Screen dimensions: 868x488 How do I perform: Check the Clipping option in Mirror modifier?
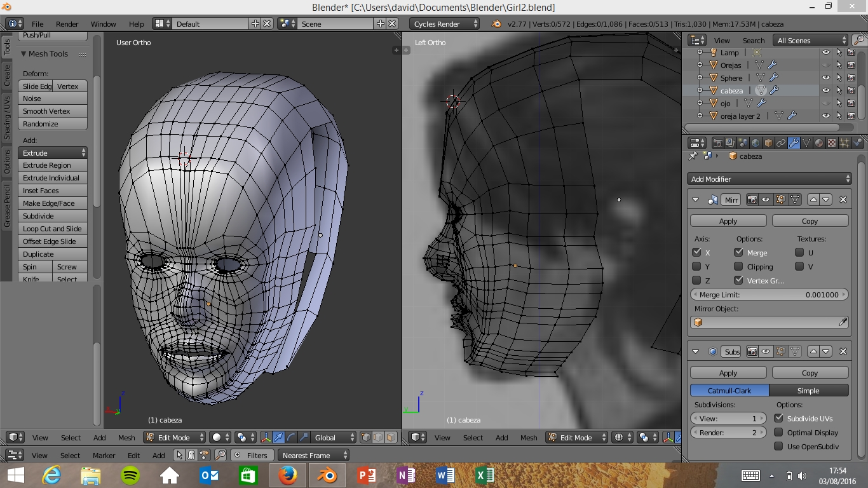738,266
